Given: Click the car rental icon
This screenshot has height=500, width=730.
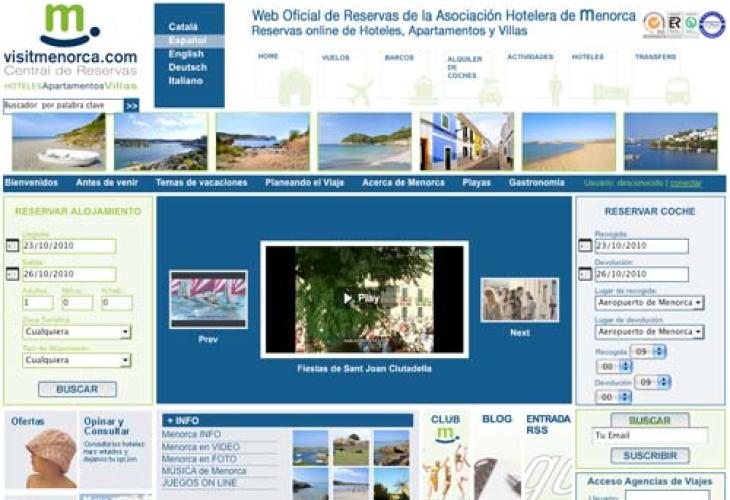Looking at the screenshot, I should (489, 93).
